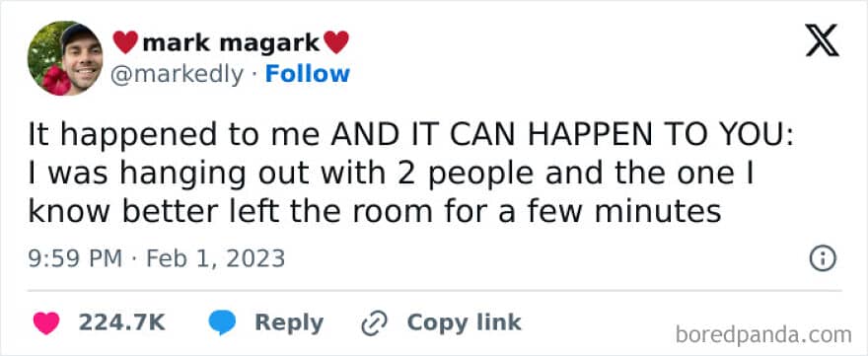This screenshot has height=356, width=868.
Task: Open the 9:59 PM timestamp
Action: coord(75,258)
